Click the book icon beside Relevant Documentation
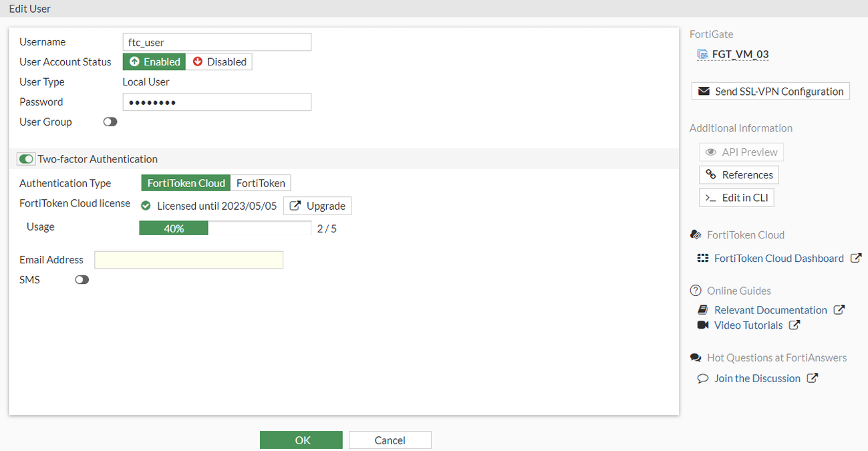Image resolution: width=868 pixels, height=451 pixels. click(702, 309)
